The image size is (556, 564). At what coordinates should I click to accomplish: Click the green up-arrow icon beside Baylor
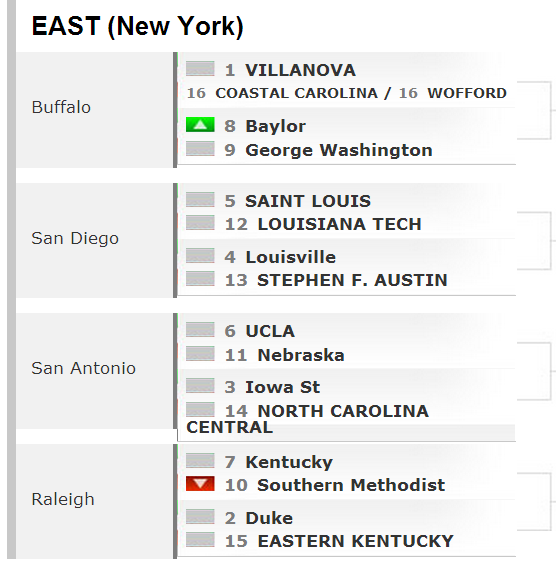[x=200, y=125]
